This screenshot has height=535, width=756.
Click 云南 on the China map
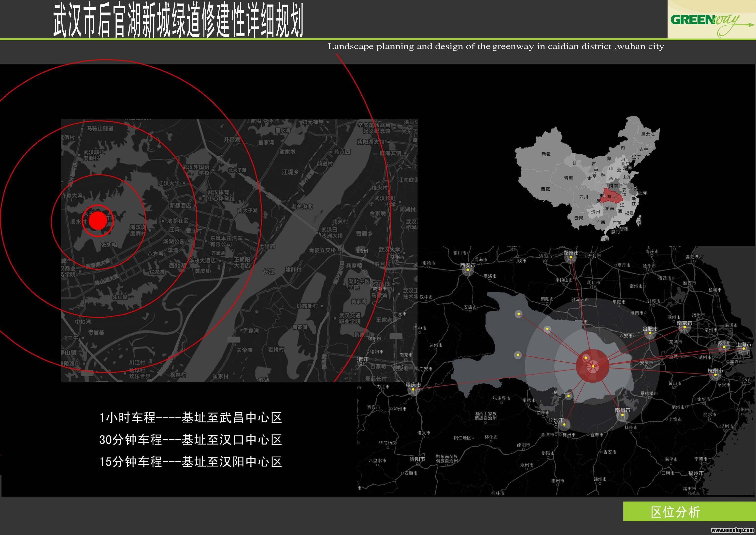[x=579, y=218]
